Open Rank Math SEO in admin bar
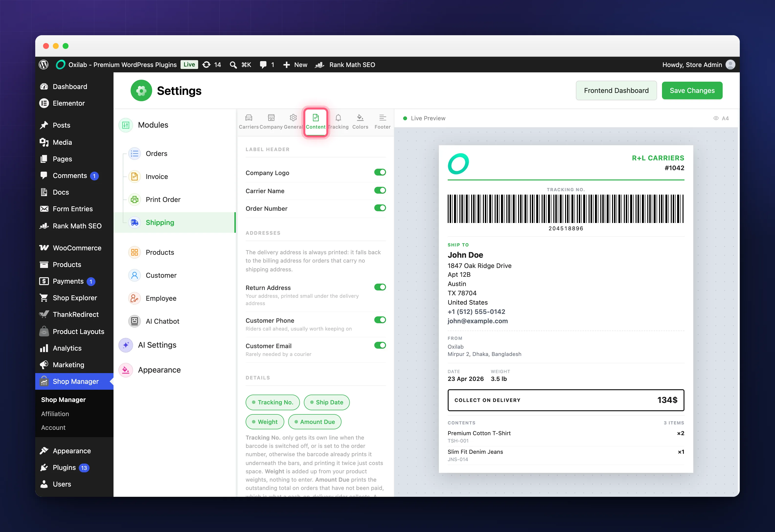 (x=345, y=65)
